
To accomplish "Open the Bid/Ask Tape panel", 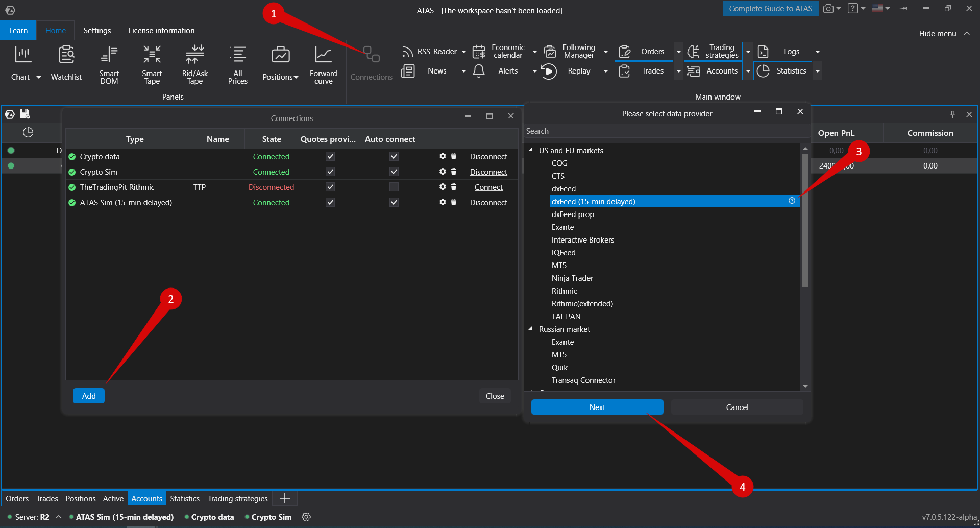I will pyautogui.click(x=195, y=63).
